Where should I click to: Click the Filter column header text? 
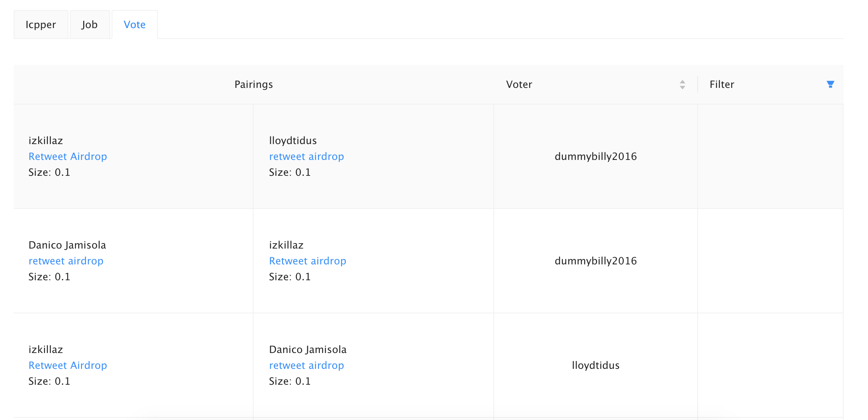[x=721, y=84]
